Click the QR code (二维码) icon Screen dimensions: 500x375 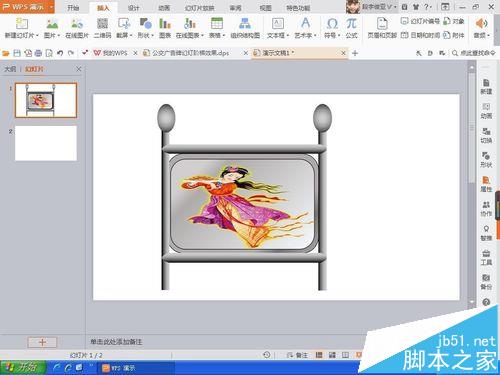102,24
